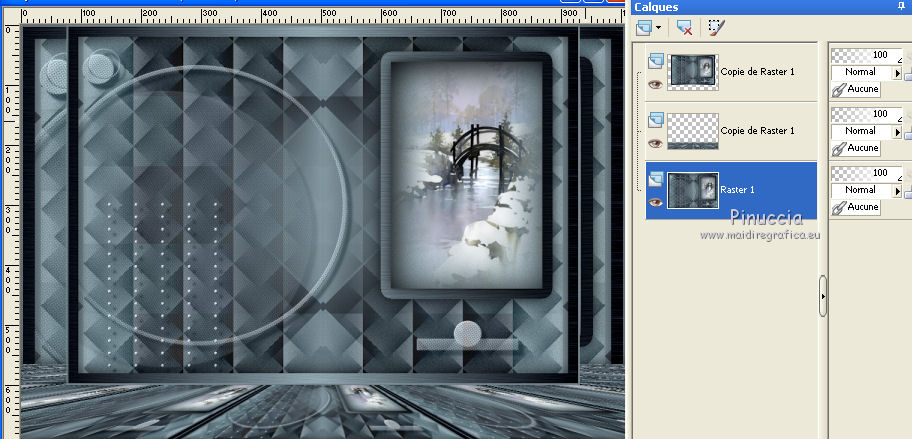Click the Layers palette splitter arrow handle
912x439 pixels.
point(822,296)
